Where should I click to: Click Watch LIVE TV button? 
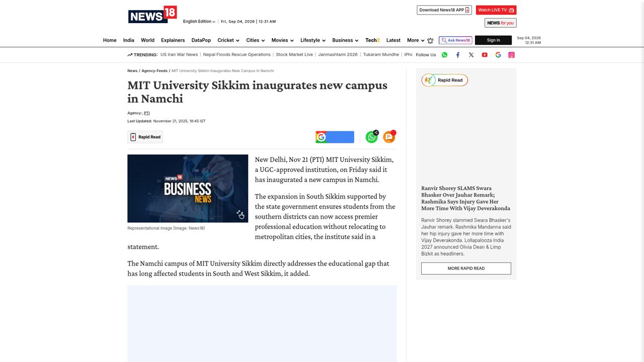496,10
